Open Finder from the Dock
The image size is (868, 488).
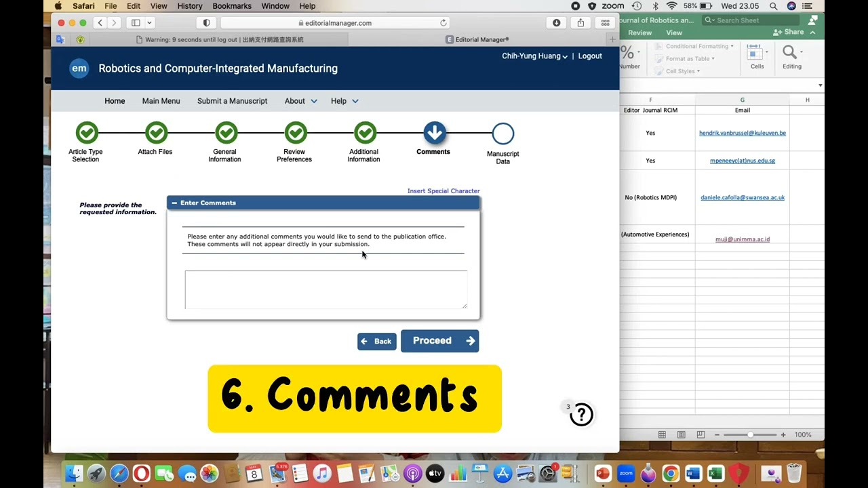coord(74,474)
